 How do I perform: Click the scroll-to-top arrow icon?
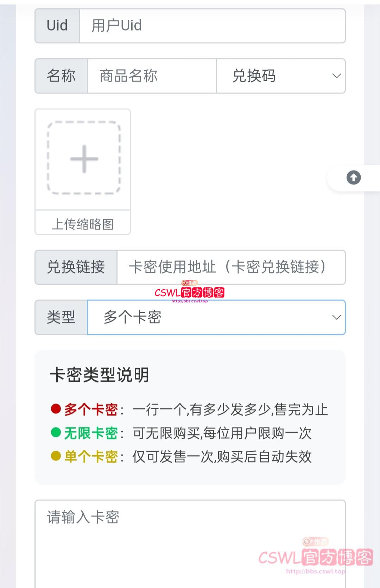click(x=353, y=177)
